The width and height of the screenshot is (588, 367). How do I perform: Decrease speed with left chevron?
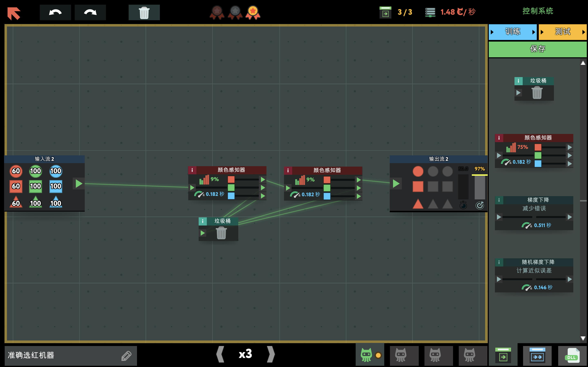[220, 354]
